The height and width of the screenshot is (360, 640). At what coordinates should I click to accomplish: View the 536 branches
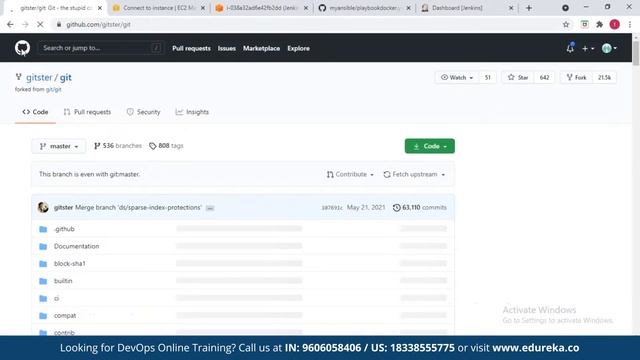[x=118, y=146]
